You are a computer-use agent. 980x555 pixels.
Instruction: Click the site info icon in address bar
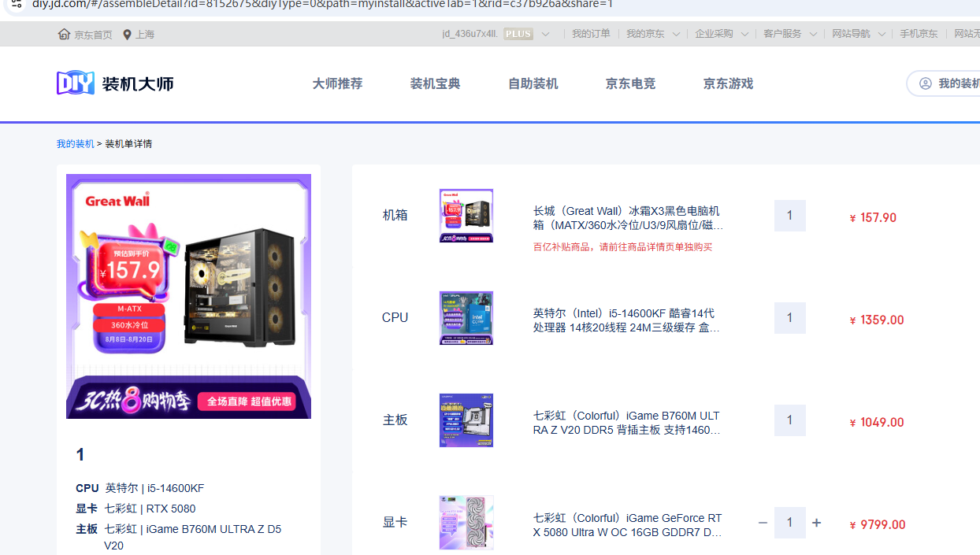click(16, 4)
